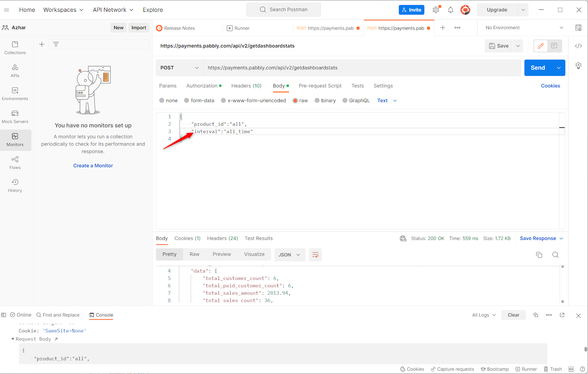Open the help icon in the status bar
Image resolution: width=588 pixels, height=374 pixels.
(x=582, y=369)
